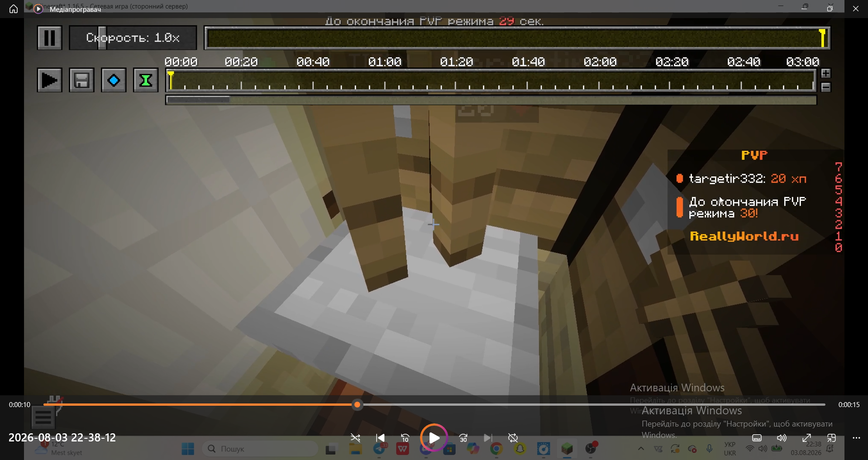Viewport: 868px width, 460px height.
Task: Add a time keyframe with the green hourglass
Action: (x=146, y=81)
